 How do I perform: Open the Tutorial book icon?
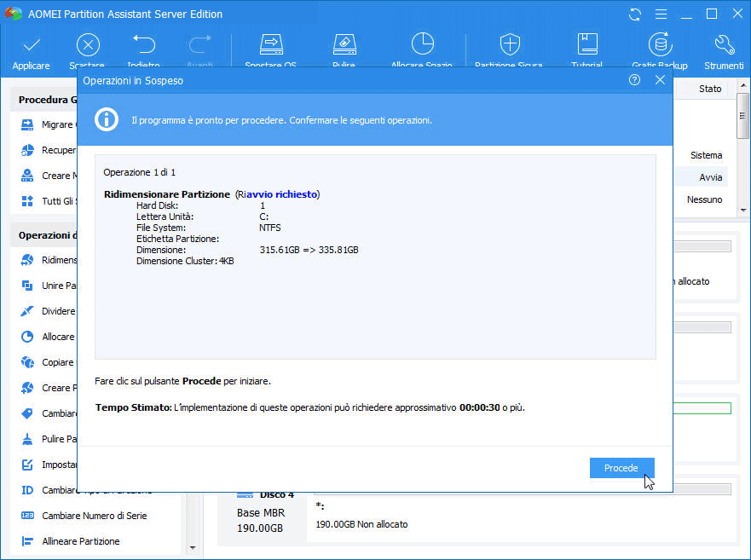[x=587, y=44]
